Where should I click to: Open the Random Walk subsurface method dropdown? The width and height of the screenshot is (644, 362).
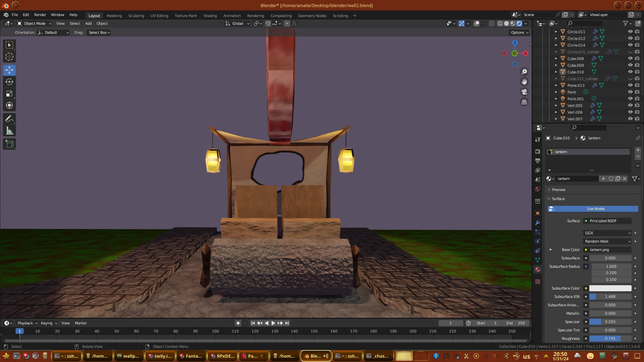tap(607, 241)
